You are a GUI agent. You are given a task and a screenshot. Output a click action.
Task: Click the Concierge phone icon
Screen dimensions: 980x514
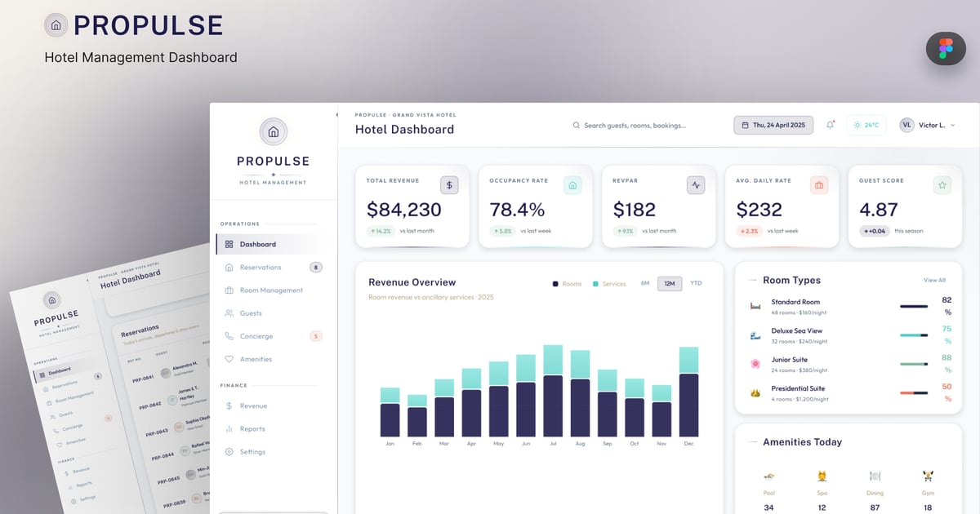coord(229,336)
